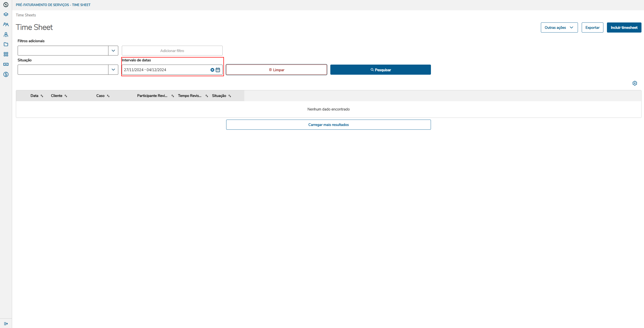Click Incluir timesheet button
644x328 pixels.
coord(624,28)
